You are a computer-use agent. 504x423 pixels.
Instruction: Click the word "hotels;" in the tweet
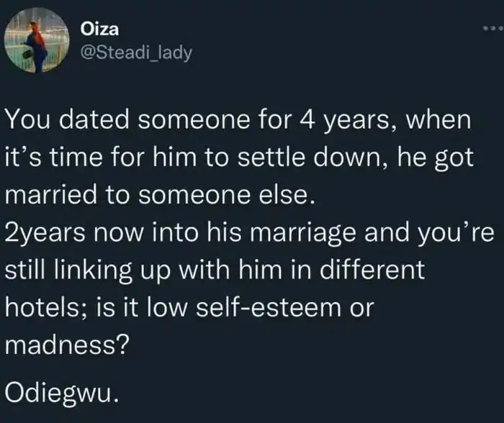[x=48, y=309]
